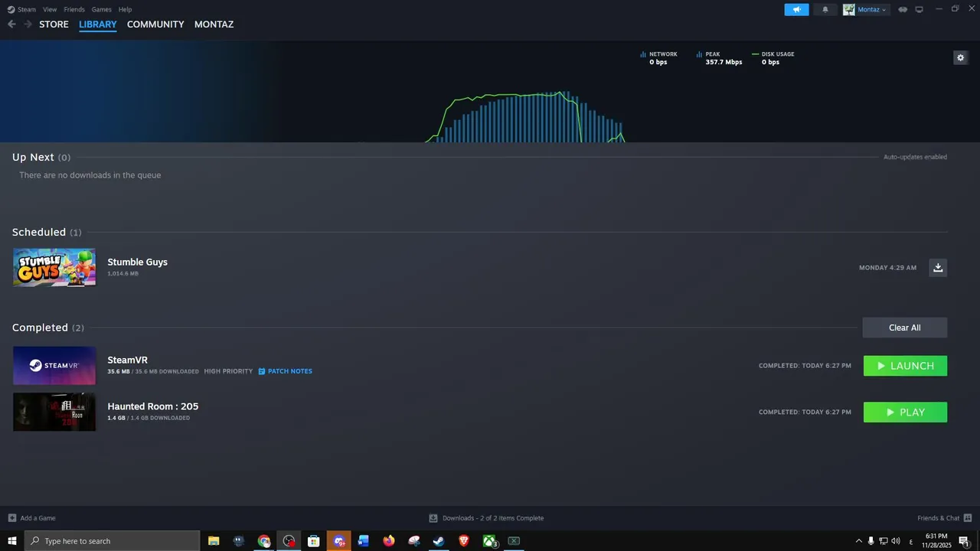
Task: Go back with the left arrow
Action: coord(11,24)
